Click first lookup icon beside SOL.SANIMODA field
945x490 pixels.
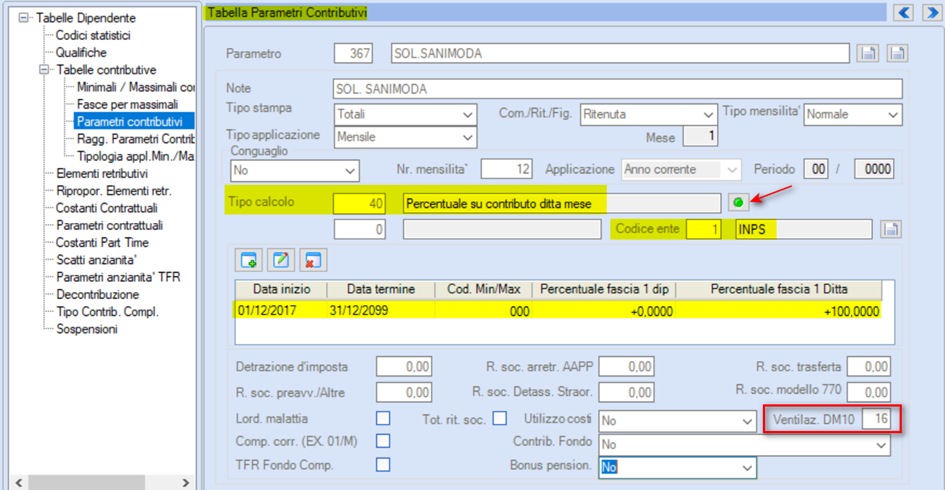point(868,54)
